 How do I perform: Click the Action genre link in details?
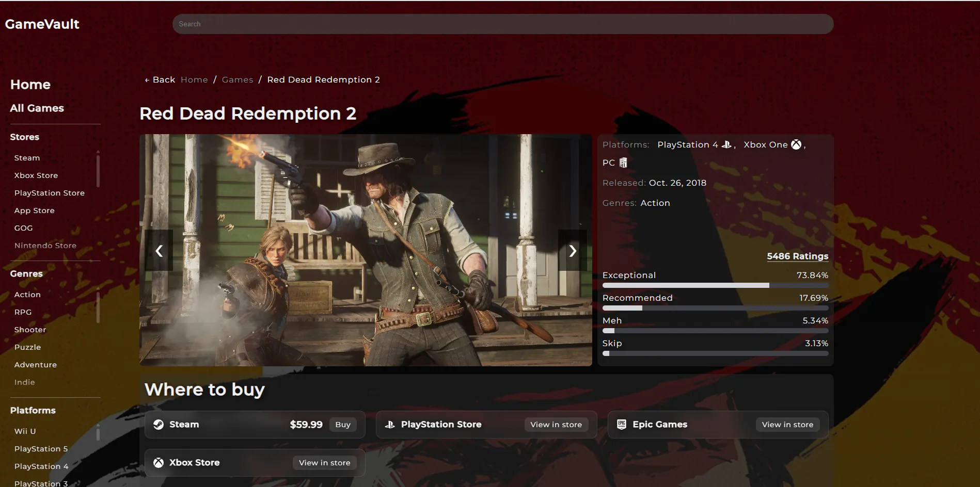point(655,203)
